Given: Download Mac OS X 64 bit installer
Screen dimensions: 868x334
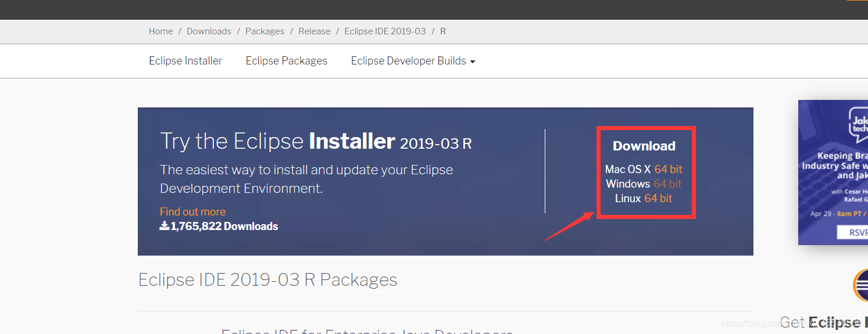Looking at the screenshot, I should [668, 169].
